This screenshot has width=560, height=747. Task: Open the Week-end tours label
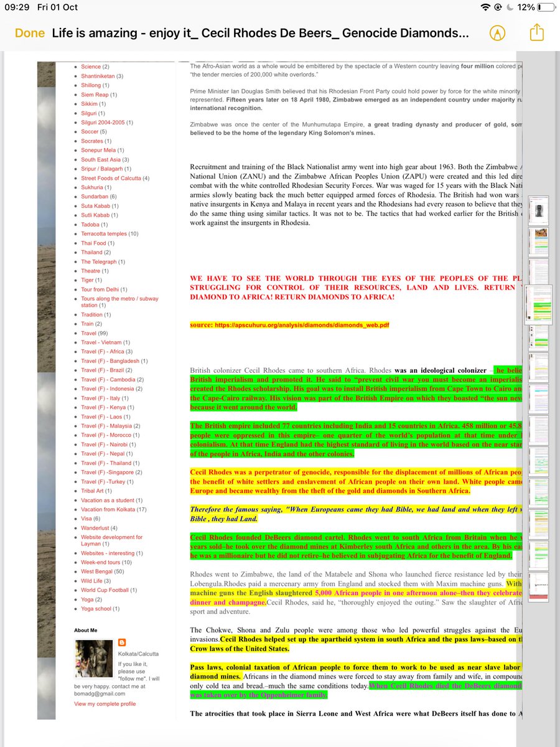click(101, 563)
